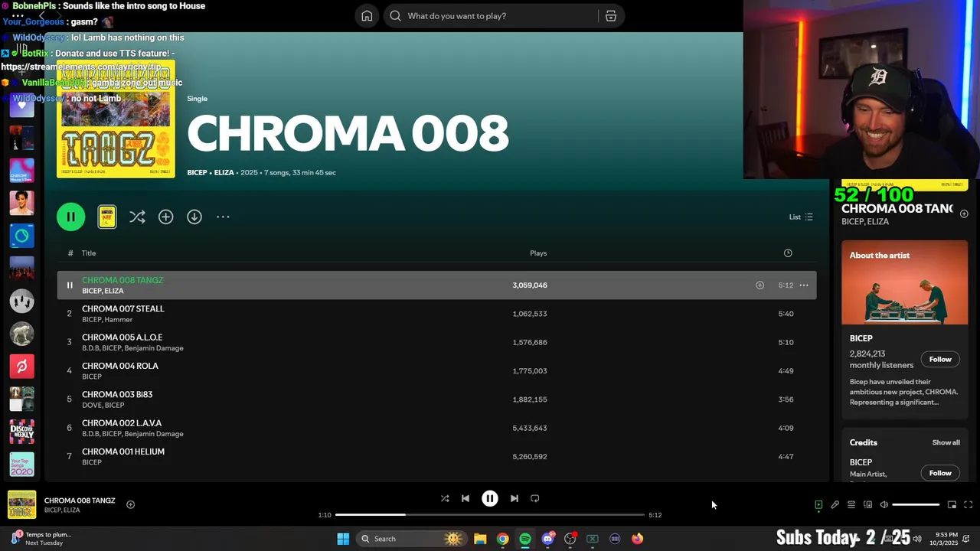The image size is (980, 551).
Task: Click the TANGZ album cover art
Action: point(116,119)
